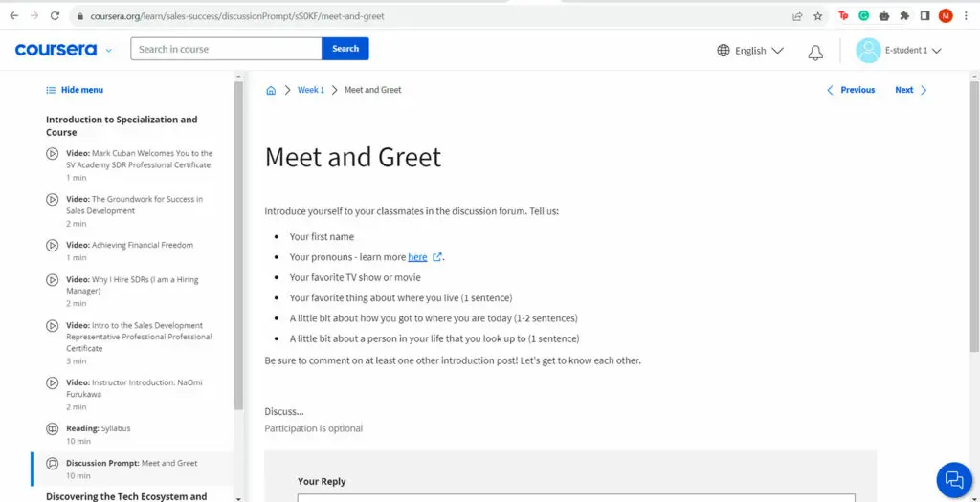Image resolution: width=980 pixels, height=502 pixels.
Task: Click the padlock site info icon
Action: 79,17
